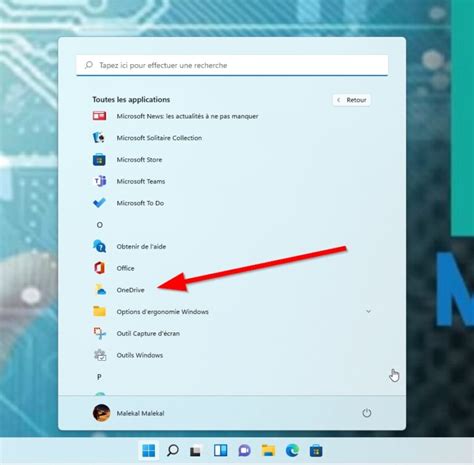Select letter header O
The image size is (474, 465).
pos(99,225)
